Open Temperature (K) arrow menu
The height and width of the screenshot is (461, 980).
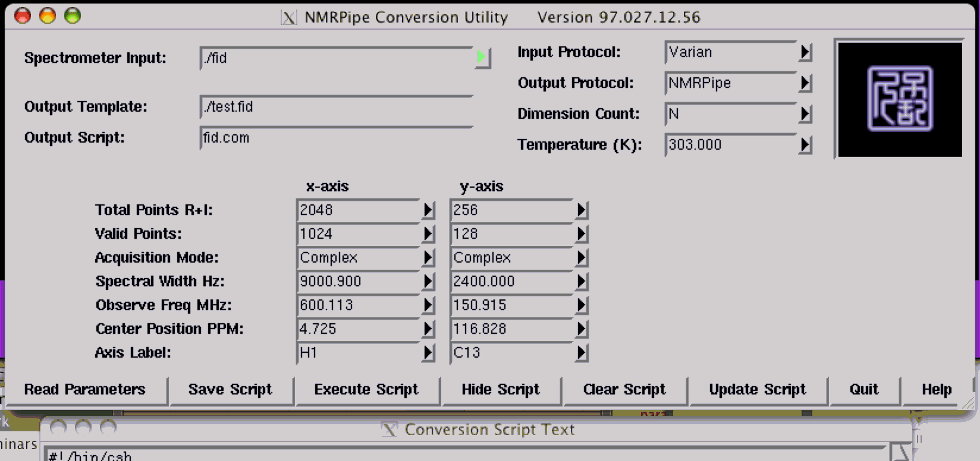805,145
